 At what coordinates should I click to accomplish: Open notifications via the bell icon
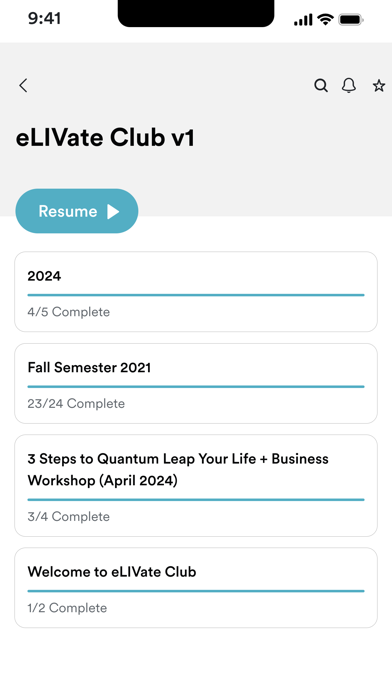(x=349, y=85)
